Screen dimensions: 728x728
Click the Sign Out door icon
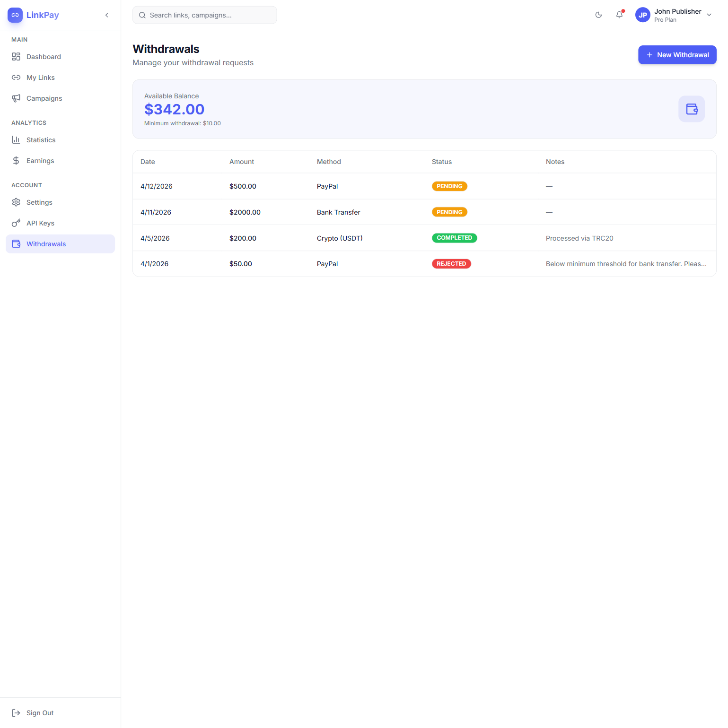point(16,713)
